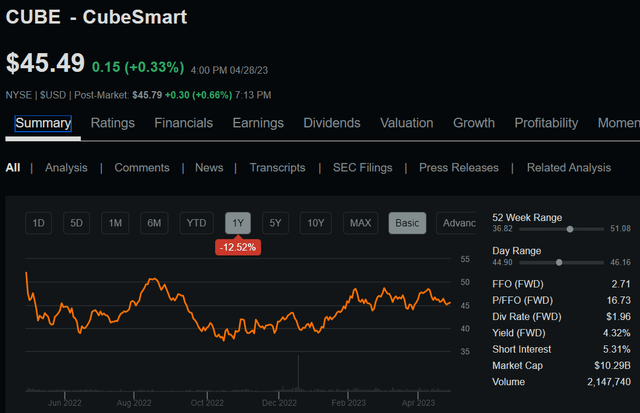The width and height of the screenshot is (640, 413).
Task: Switch to Advanced chart mode
Action: tap(456, 223)
